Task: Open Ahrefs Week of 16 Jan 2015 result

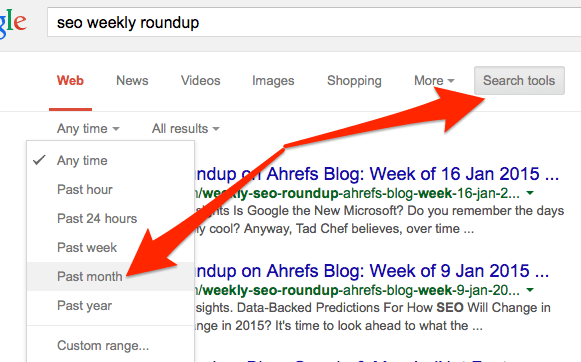Action: [376, 174]
